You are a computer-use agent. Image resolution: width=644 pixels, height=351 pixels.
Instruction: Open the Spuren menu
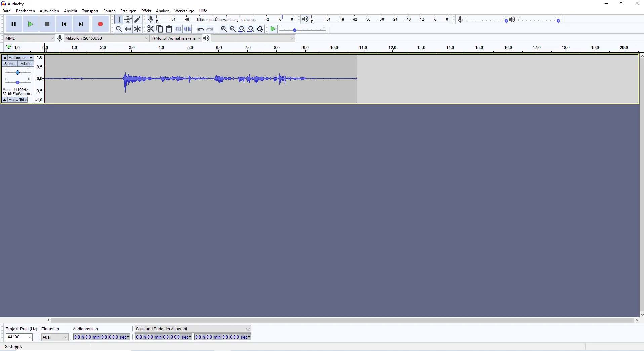pos(109,11)
